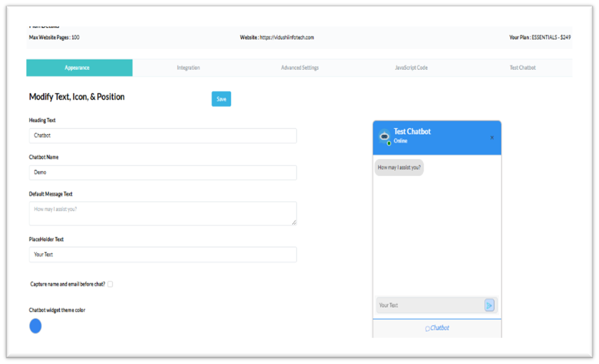Click the send message arrow icon
This screenshot has height=364, width=599.
point(489,305)
